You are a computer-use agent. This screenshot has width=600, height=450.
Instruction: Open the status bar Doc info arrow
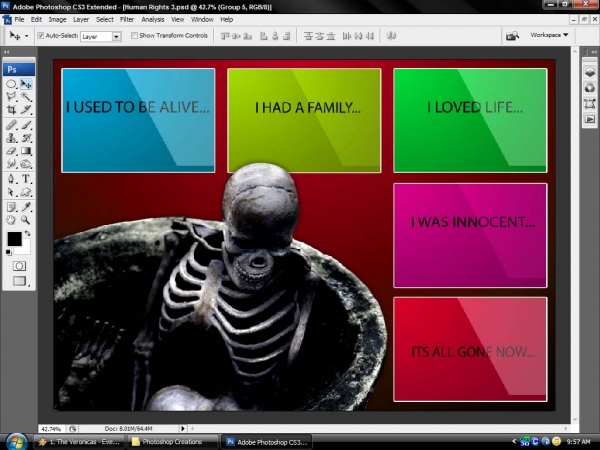point(183,429)
